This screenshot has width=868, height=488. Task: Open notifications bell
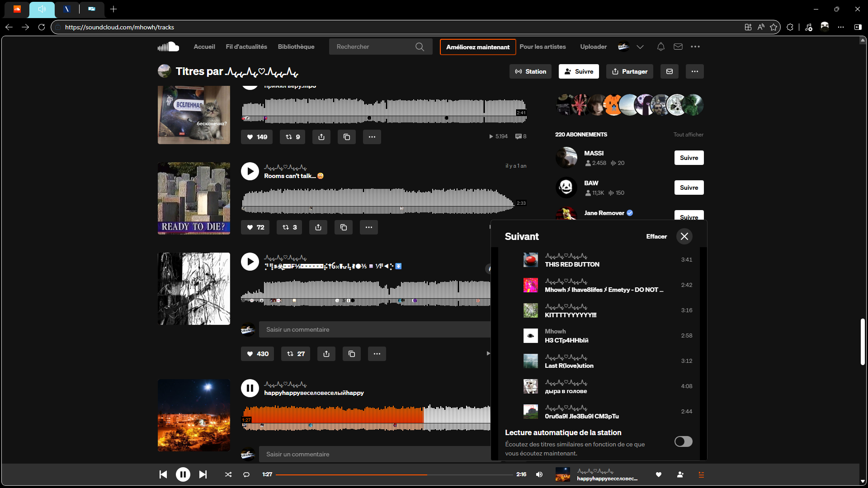[660, 47]
